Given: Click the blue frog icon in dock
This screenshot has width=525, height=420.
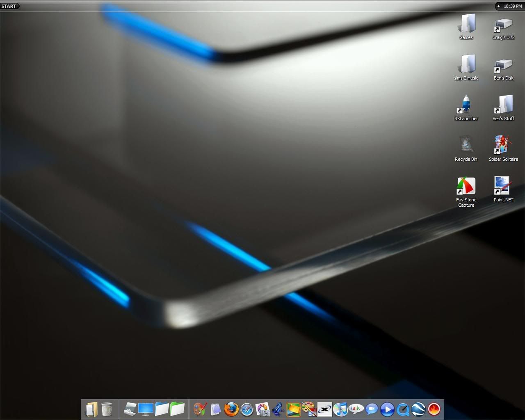Looking at the screenshot, I should coord(278,409).
